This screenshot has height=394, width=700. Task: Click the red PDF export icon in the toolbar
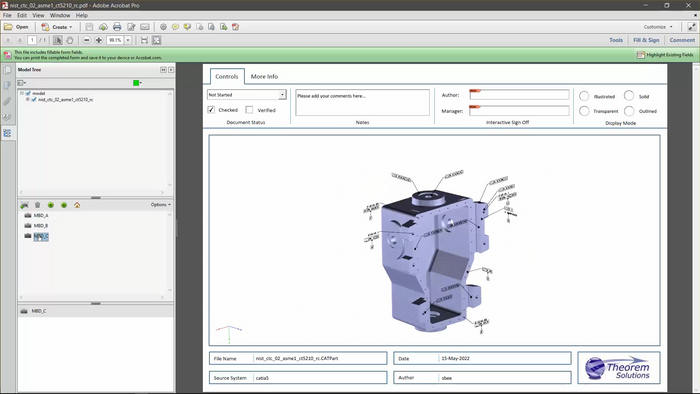click(x=235, y=27)
